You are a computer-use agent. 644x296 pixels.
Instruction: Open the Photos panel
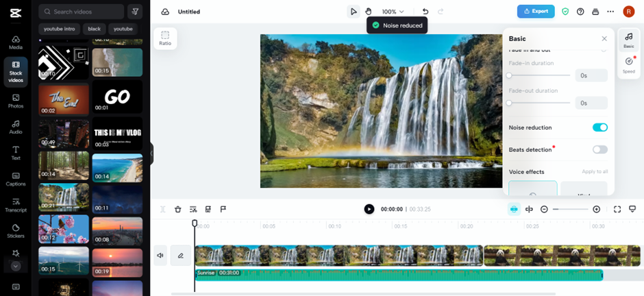16,101
